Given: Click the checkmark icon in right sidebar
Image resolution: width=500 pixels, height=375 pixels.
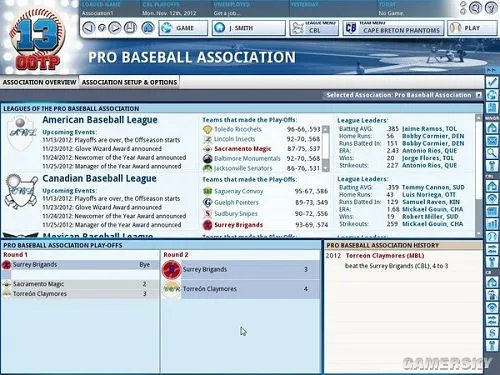Looking at the screenshot, I should point(492,82).
